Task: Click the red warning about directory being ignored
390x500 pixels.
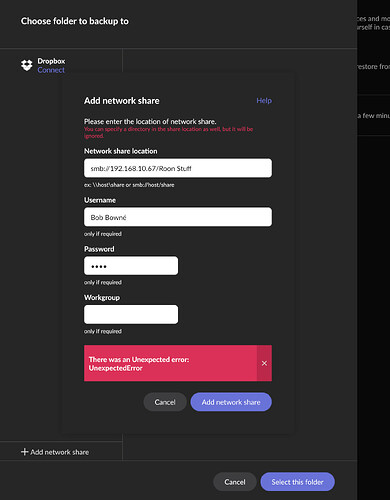Action: pyautogui.click(x=168, y=132)
